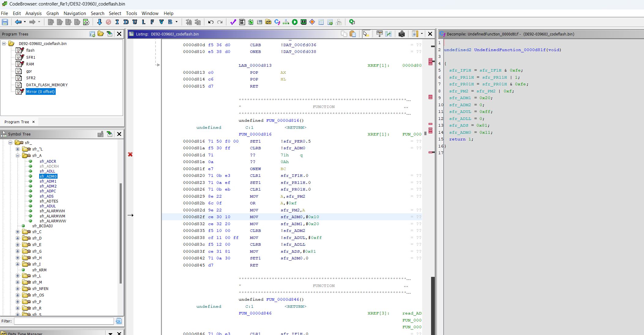Click the purple checkmark toolbar icon

point(233,22)
